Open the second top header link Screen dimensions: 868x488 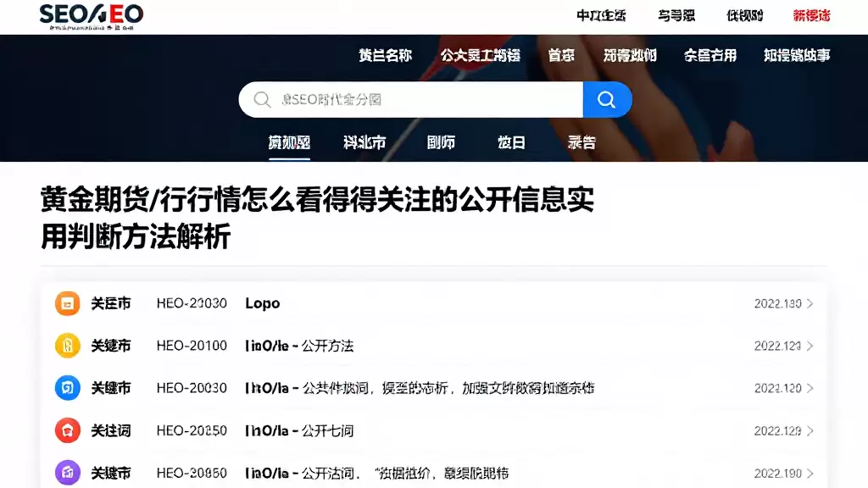tap(676, 15)
